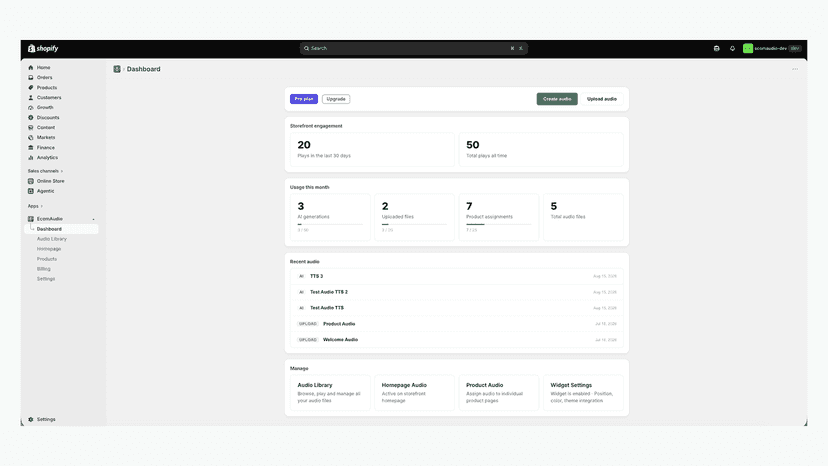Screen dimensions: 828x466
Task: Open Audio Library in the sidebar
Action: [x=52, y=239]
